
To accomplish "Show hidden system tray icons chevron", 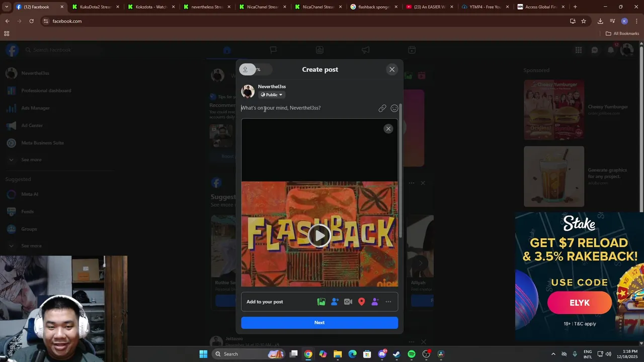I will tap(553, 354).
